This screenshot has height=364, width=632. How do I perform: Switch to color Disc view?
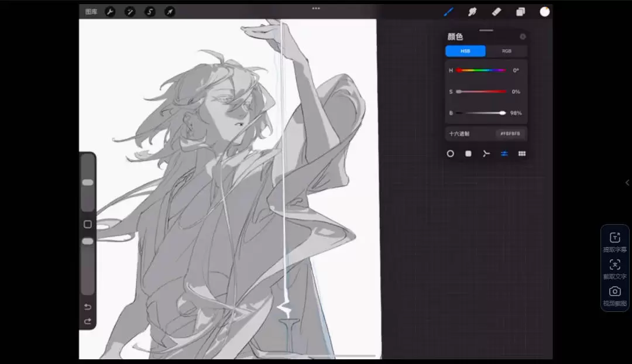coord(451,154)
